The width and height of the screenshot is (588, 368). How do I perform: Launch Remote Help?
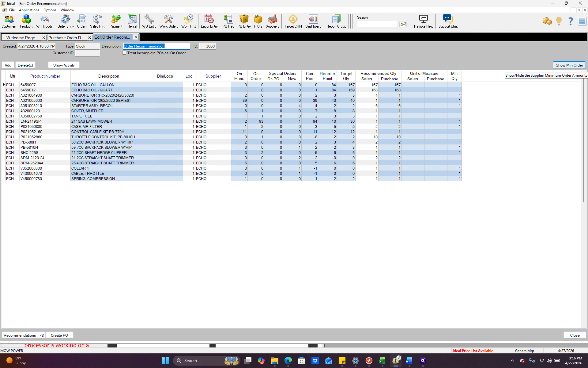424,21
